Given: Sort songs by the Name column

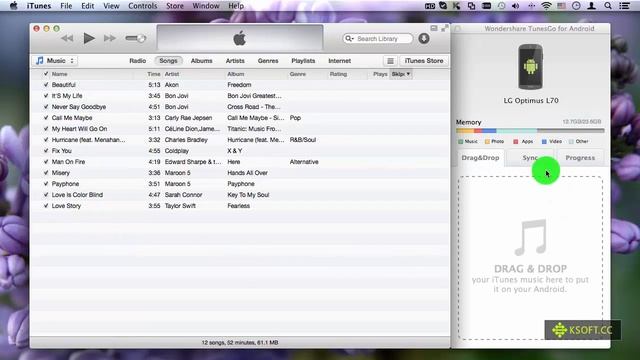Looking at the screenshot, I should pos(60,74).
